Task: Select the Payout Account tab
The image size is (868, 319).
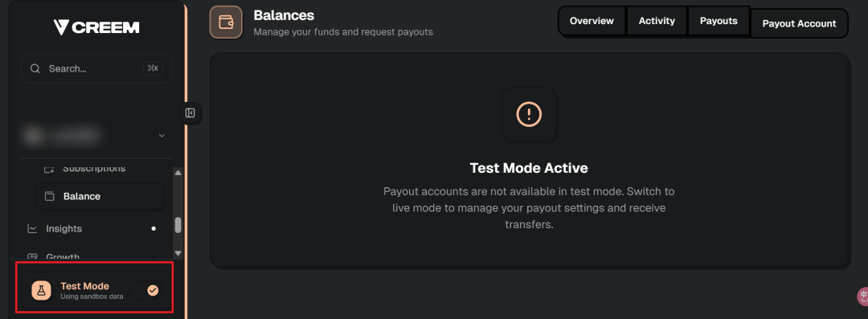Action: pyautogui.click(x=799, y=23)
